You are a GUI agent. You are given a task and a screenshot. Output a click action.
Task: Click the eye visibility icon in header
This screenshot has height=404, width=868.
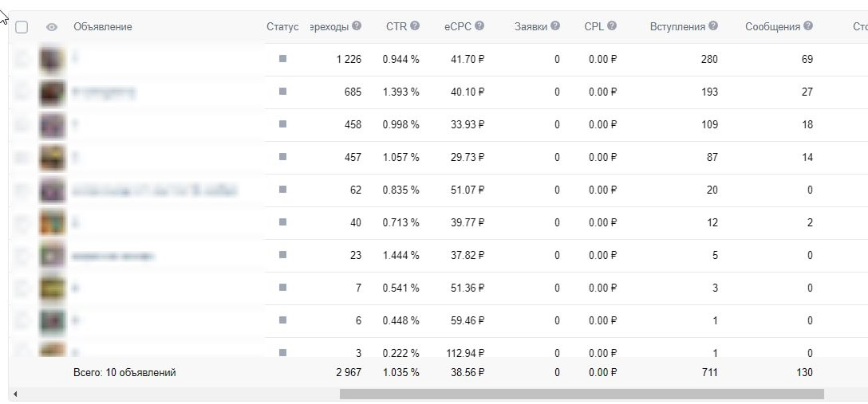click(52, 27)
